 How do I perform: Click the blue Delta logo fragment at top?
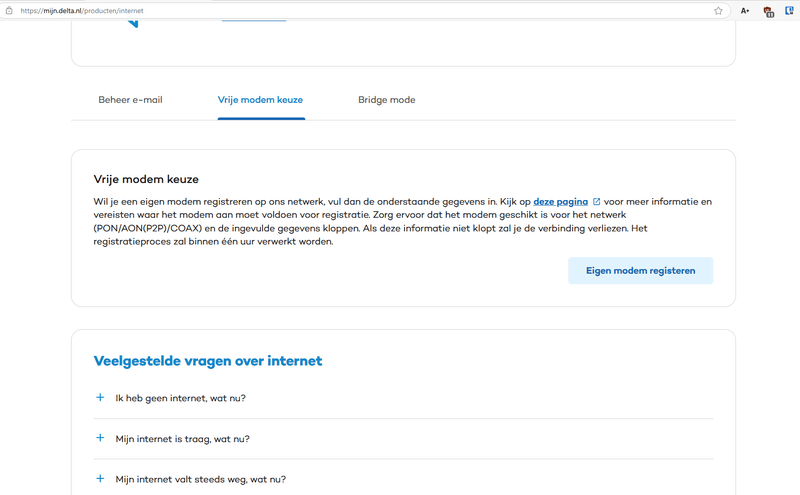click(x=133, y=22)
